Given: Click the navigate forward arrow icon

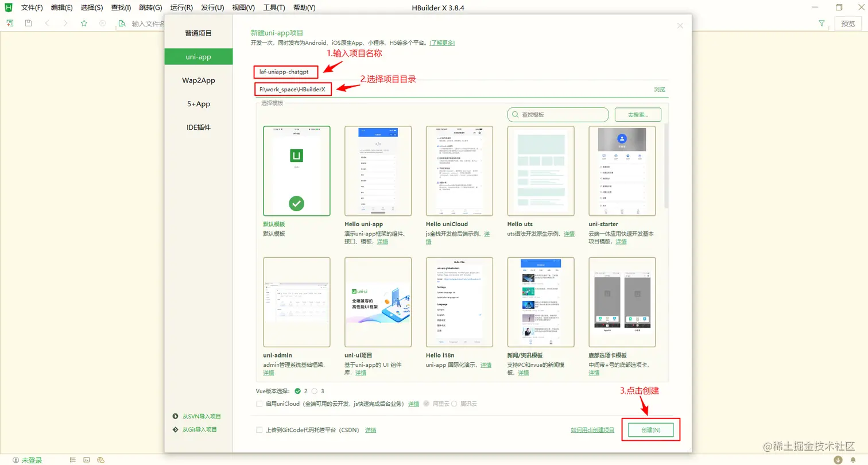Looking at the screenshot, I should (65, 23).
